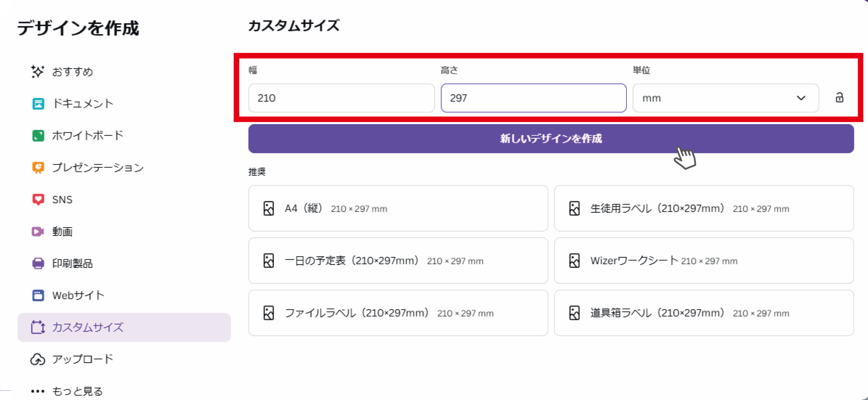Choose the 生徒用ラベル preset card

tap(704, 208)
